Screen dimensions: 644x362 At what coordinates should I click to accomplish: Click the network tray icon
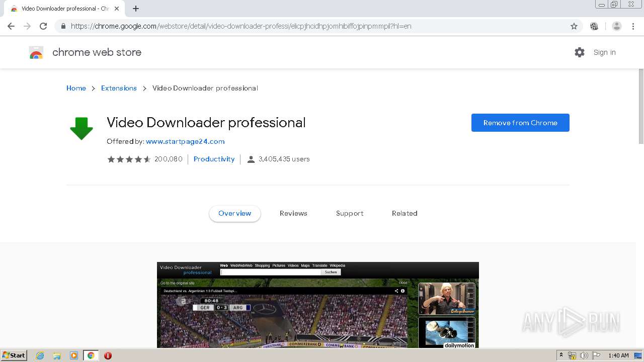pos(572,355)
